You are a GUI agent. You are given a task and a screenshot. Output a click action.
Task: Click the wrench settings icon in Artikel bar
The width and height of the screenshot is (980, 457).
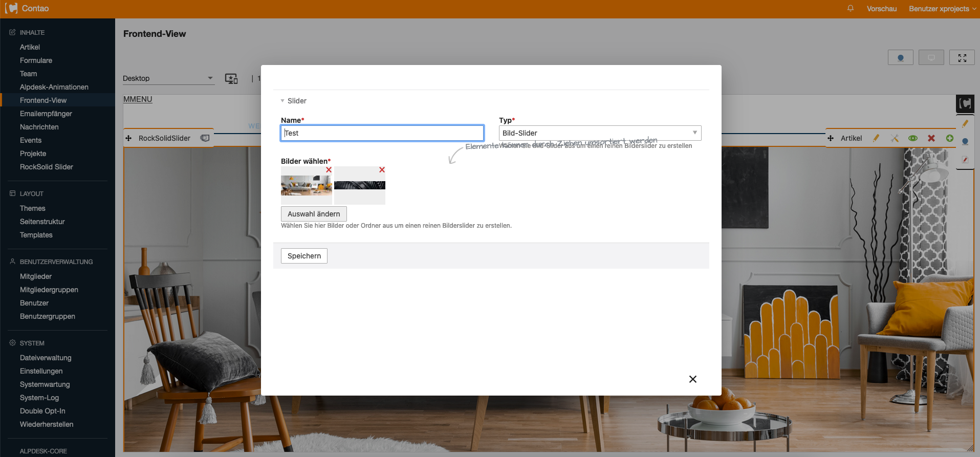[x=895, y=138]
